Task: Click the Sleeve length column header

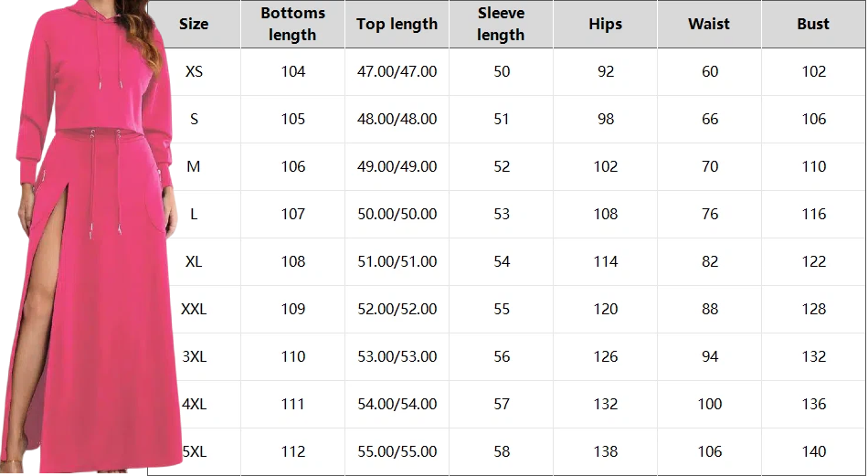Action: [x=501, y=24]
